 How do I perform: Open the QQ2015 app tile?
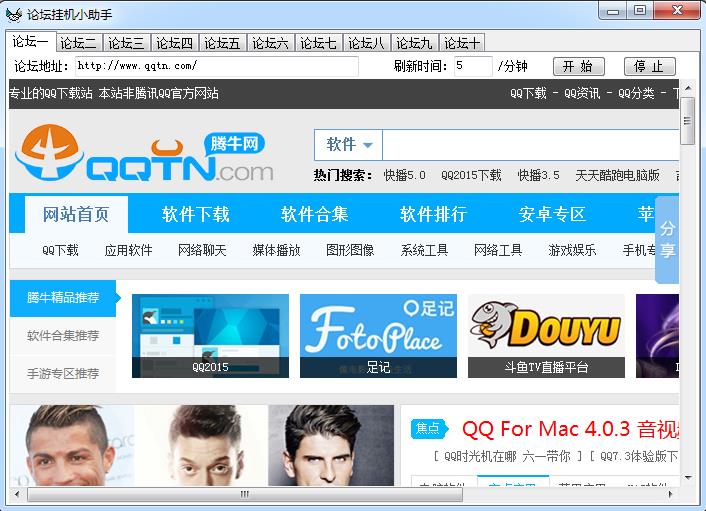(210, 335)
